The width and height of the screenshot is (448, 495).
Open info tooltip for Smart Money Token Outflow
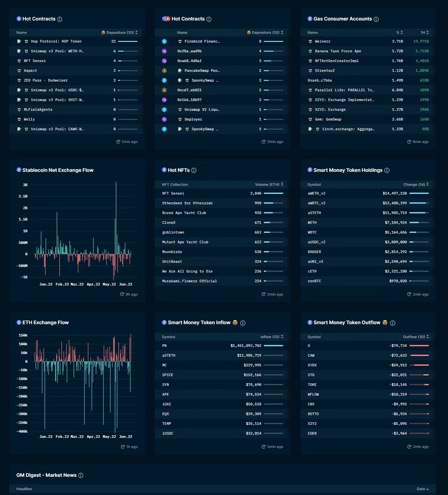click(x=392, y=323)
